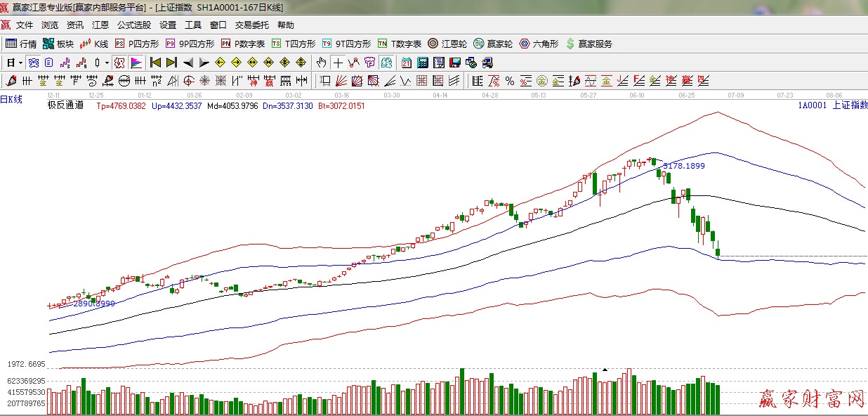The height and width of the screenshot is (416, 868).
Task: Open the 交易委托 menu
Action: (251, 25)
